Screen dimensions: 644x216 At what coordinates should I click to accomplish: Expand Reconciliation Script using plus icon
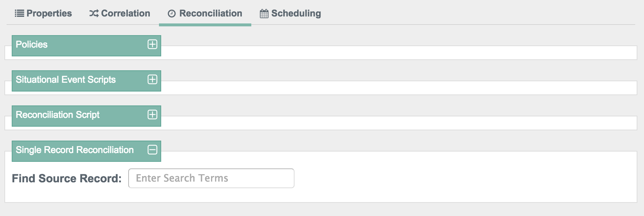coord(152,115)
